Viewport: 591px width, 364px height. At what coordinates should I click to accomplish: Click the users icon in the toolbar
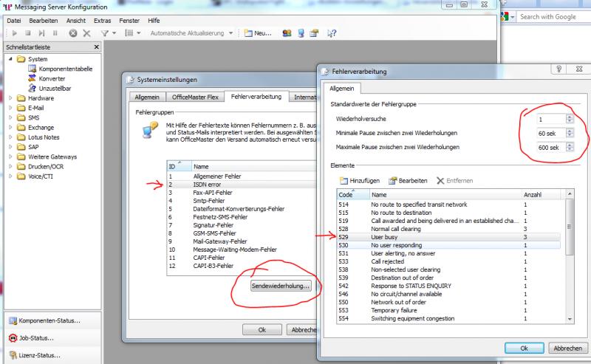pyautogui.click(x=287, y=33)
